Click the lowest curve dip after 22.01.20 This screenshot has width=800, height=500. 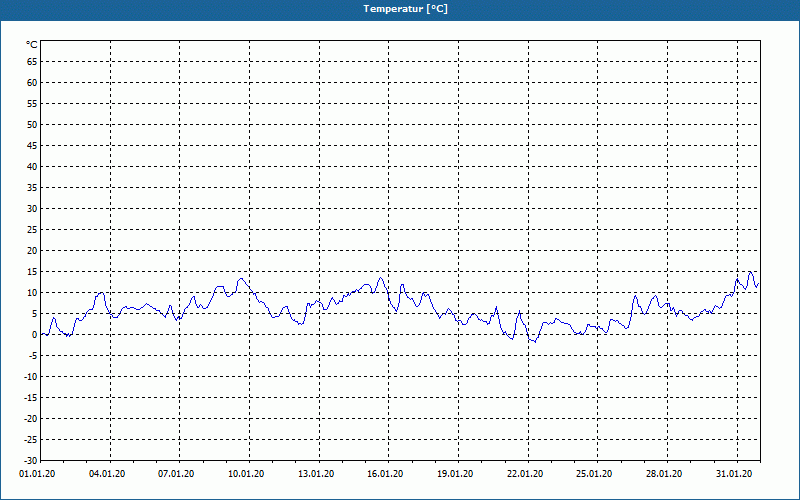tap(534, 341)
